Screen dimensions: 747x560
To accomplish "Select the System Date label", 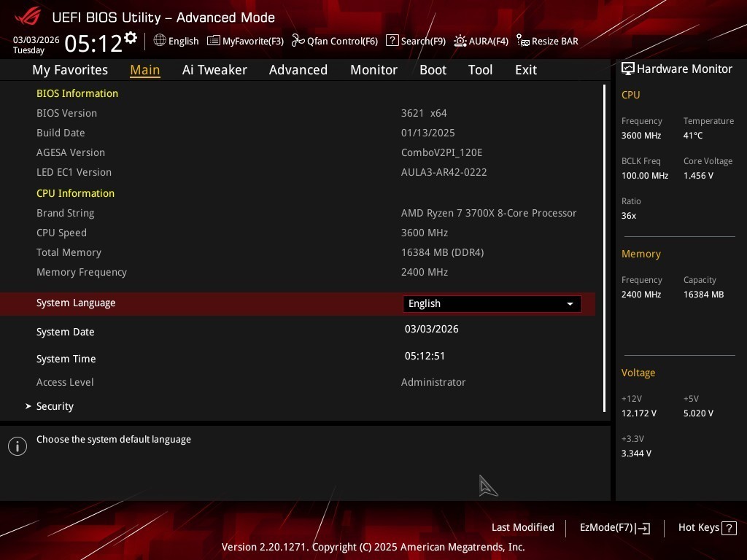I will (x=65, y=332).
